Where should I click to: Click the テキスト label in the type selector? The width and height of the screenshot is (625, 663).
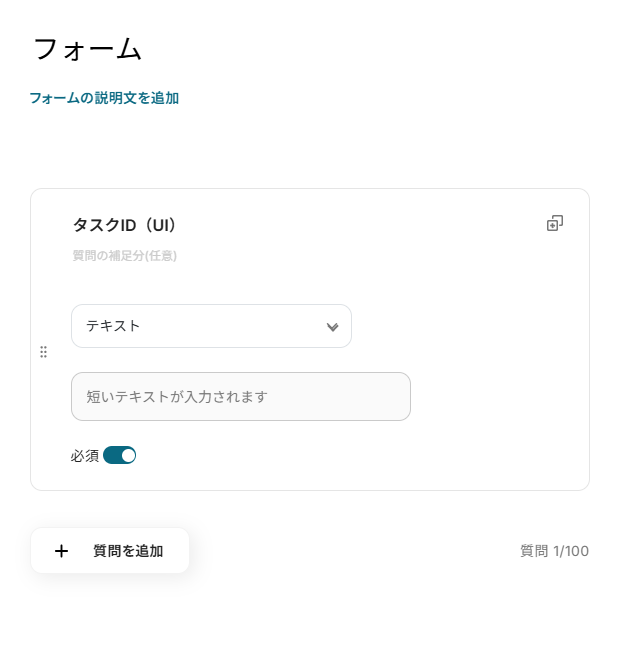pos(113,326)
